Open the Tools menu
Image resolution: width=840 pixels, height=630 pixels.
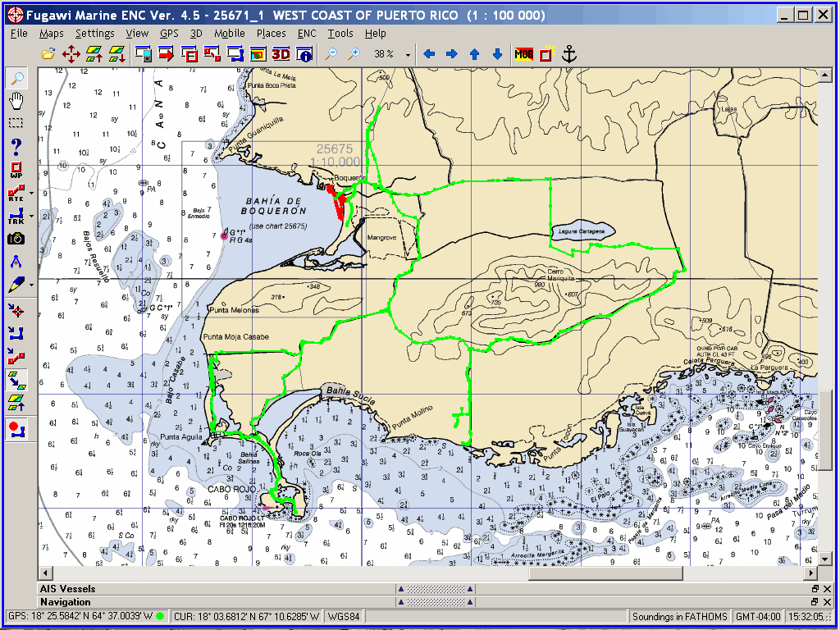coord(340,33)
